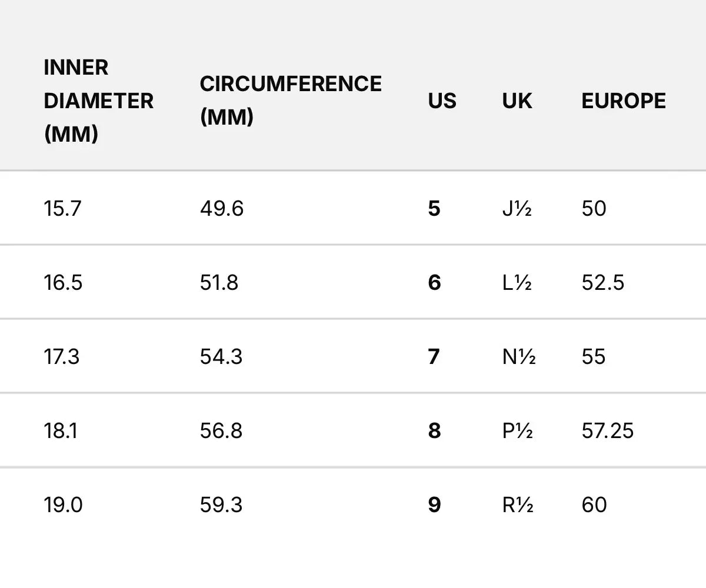This screenshot has height=588, width=706.
Task: Click the Circumference (MM) column header
Action: pyautogui.click(x=291, y=101)
